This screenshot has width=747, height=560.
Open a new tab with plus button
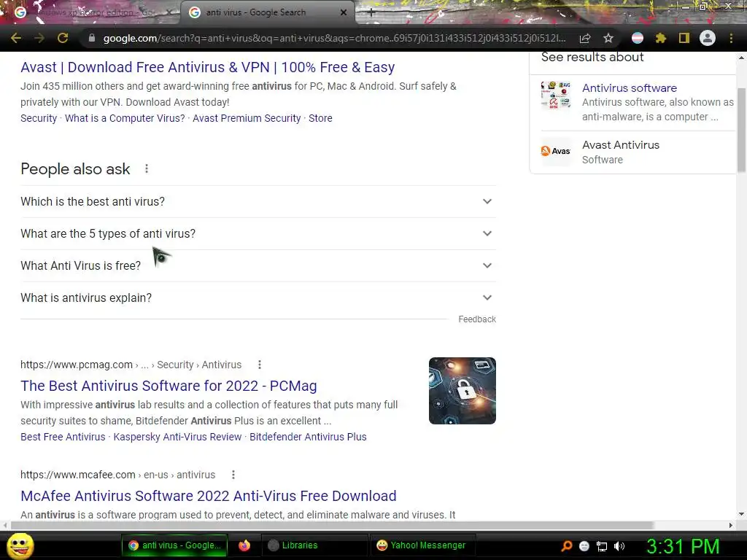point(371,13)
